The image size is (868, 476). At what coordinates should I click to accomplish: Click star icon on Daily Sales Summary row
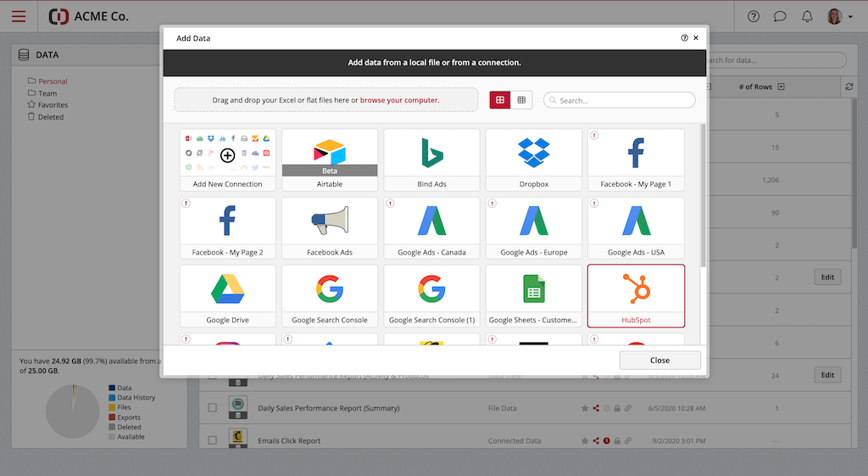[x=585, y=408]
